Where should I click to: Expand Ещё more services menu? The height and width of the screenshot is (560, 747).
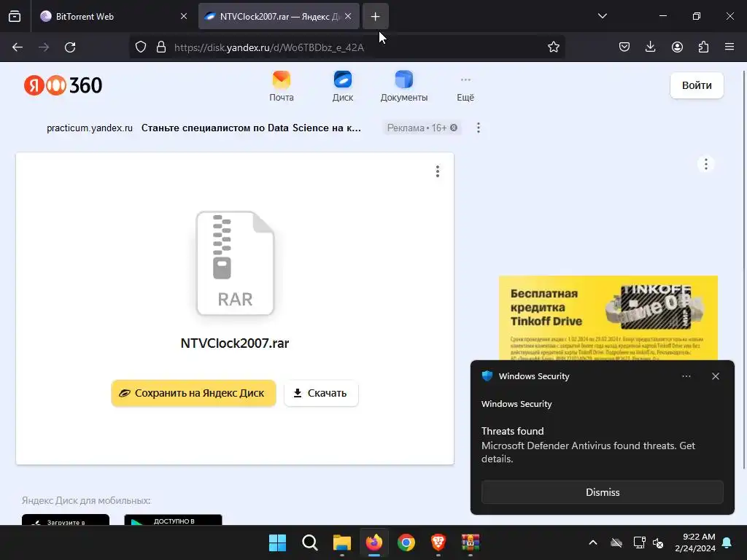[x=465, y=88]
